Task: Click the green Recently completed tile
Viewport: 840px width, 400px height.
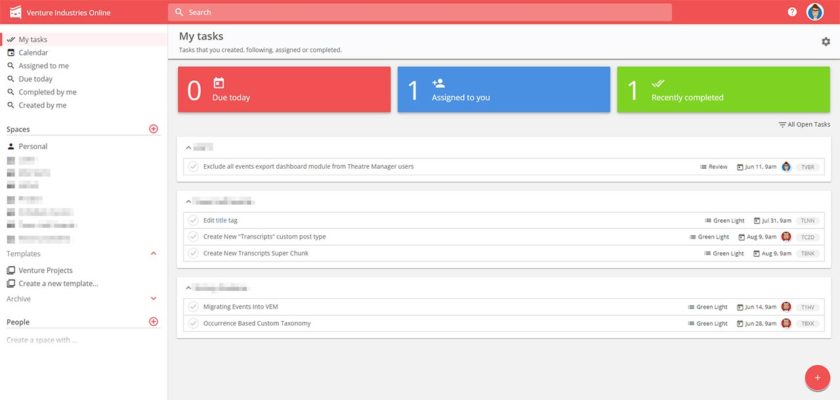Action: pos(723,90)
